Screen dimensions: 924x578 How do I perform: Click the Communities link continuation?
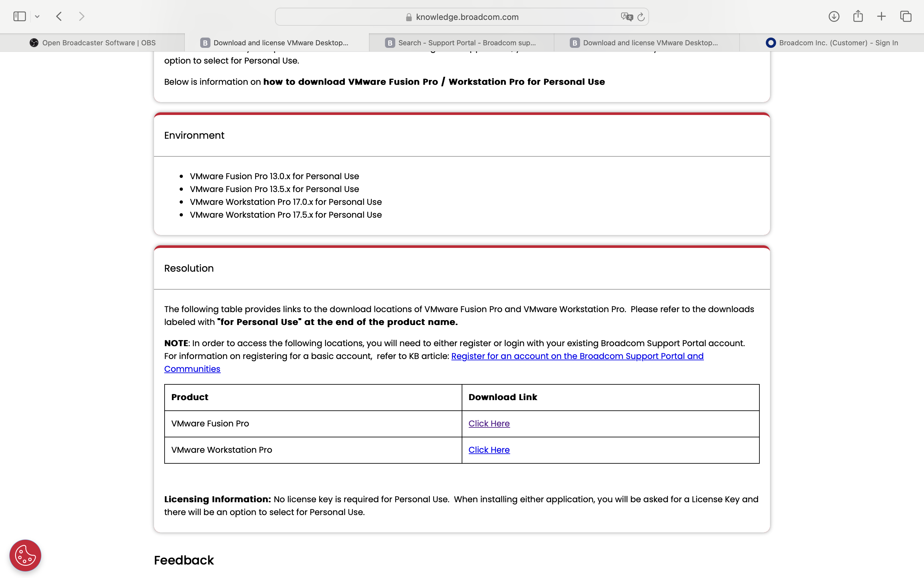pos(193,369)
